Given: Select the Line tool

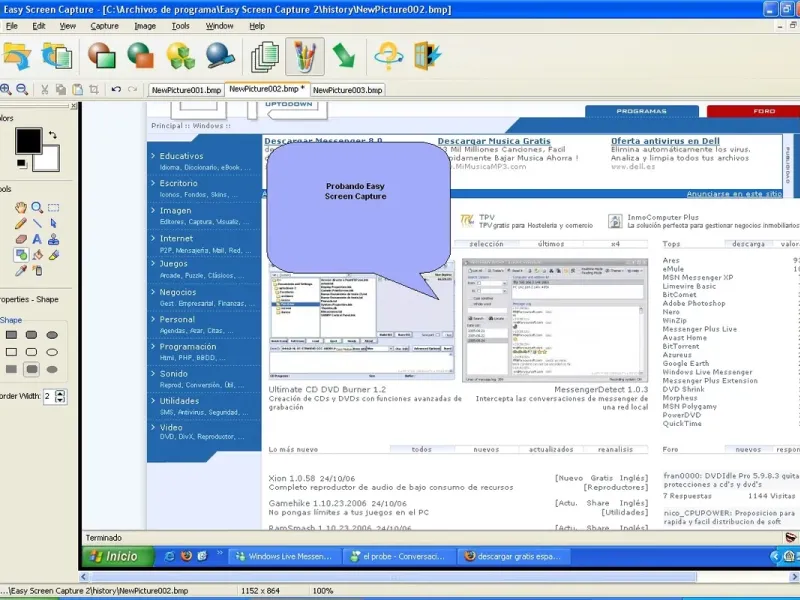Looking at the screenshot, I should click(x=37, y=223).
